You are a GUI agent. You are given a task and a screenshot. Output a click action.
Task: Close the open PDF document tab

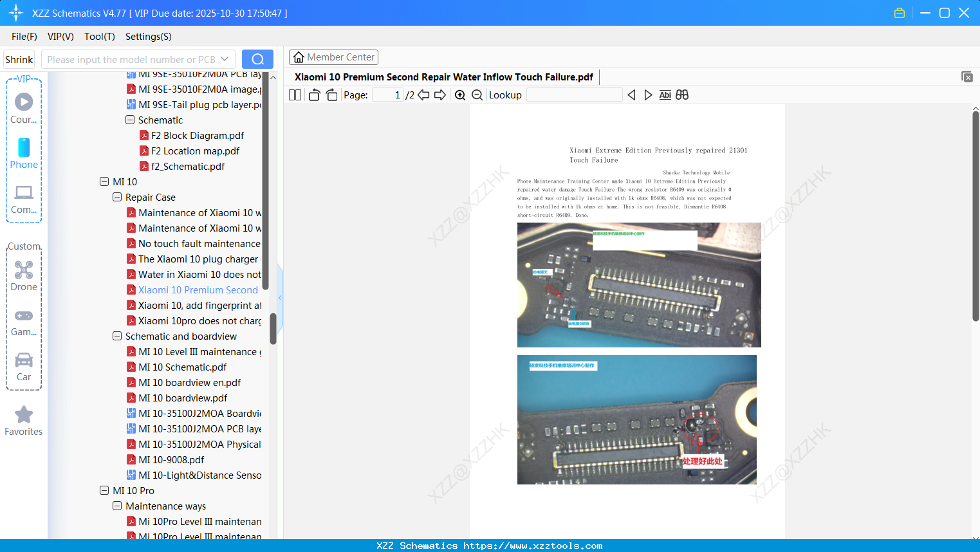coord(966,77)
